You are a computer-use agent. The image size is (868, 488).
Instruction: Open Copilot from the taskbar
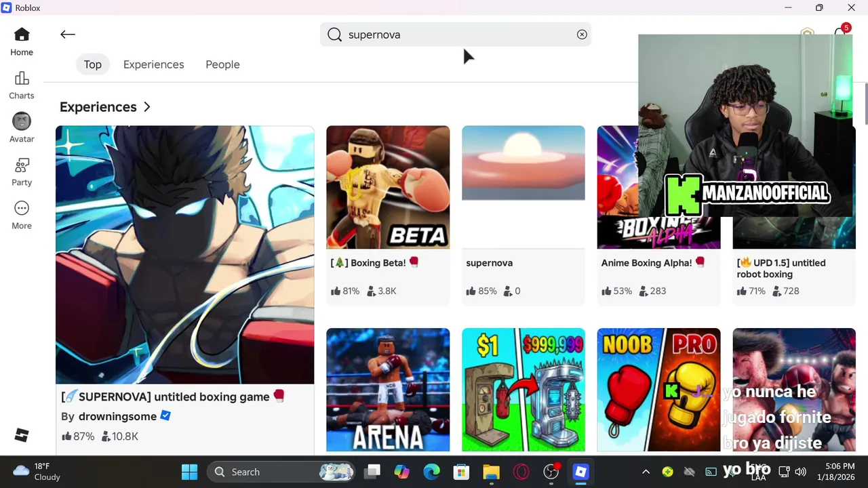click(x=402, y=472)
